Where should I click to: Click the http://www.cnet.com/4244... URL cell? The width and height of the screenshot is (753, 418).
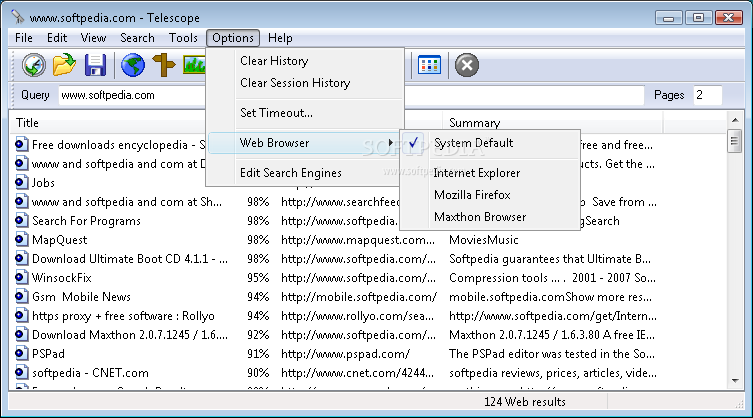pyautogui.click(x=358, y=372)
